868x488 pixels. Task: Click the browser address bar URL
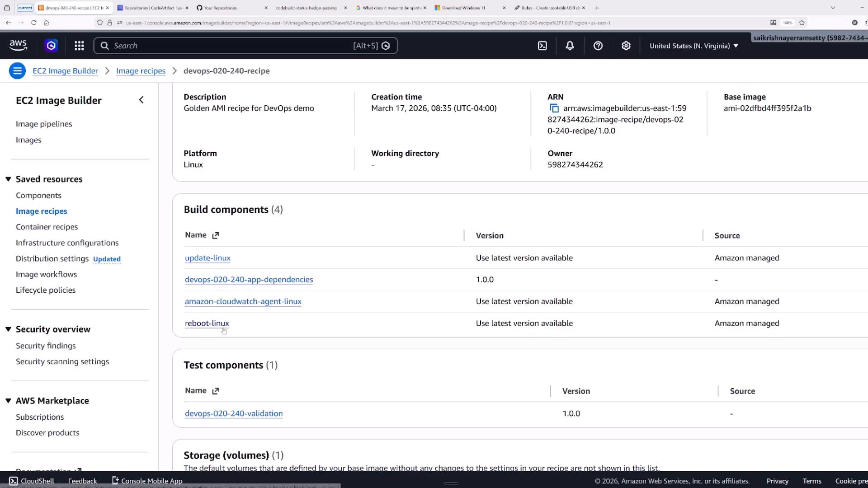coord(368,23)
